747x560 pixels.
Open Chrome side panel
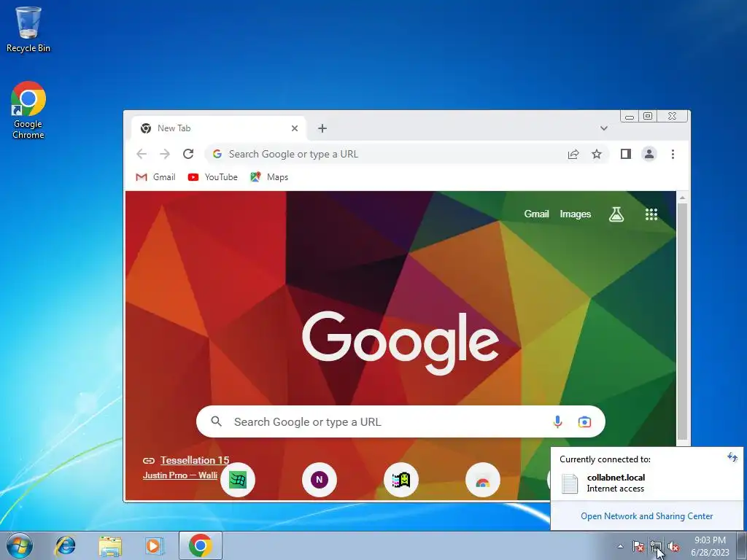(x=625, y=154)
